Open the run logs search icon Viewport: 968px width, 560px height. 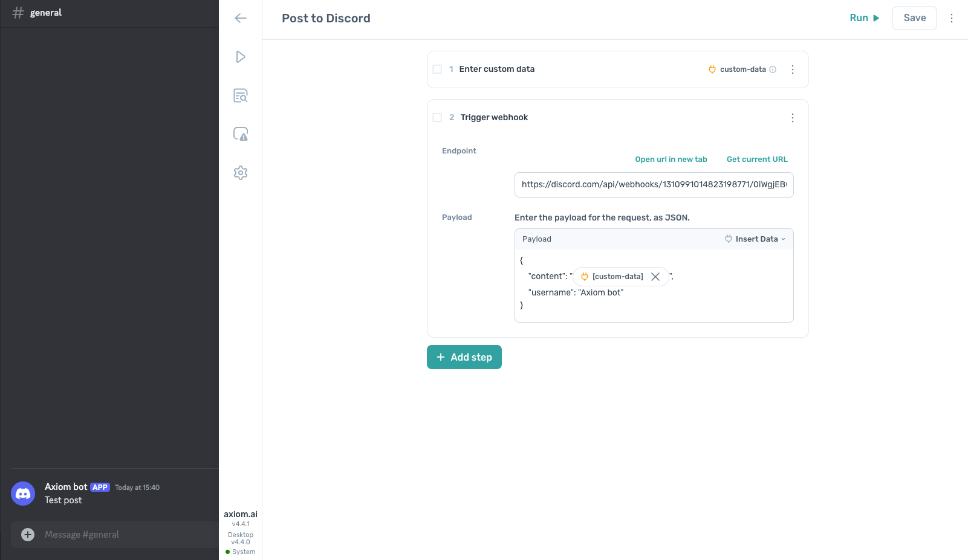[x=241, y=95]
